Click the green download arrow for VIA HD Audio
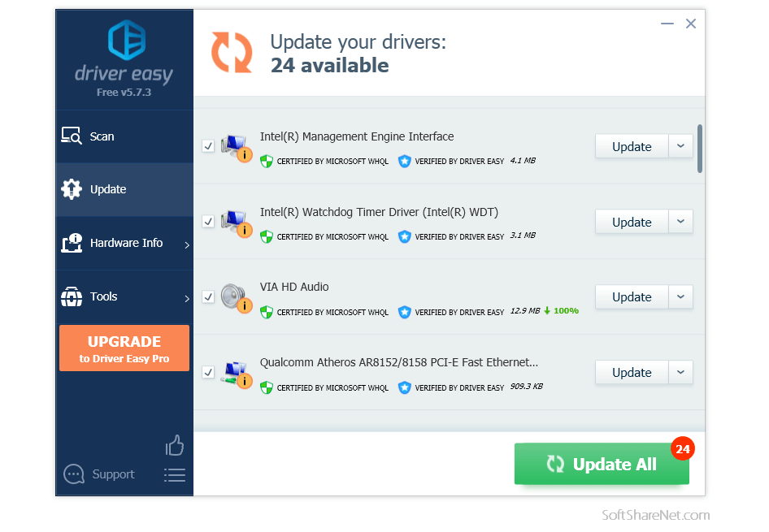The image size is (769, 532). pyautogui.click(x=547, y=310)
